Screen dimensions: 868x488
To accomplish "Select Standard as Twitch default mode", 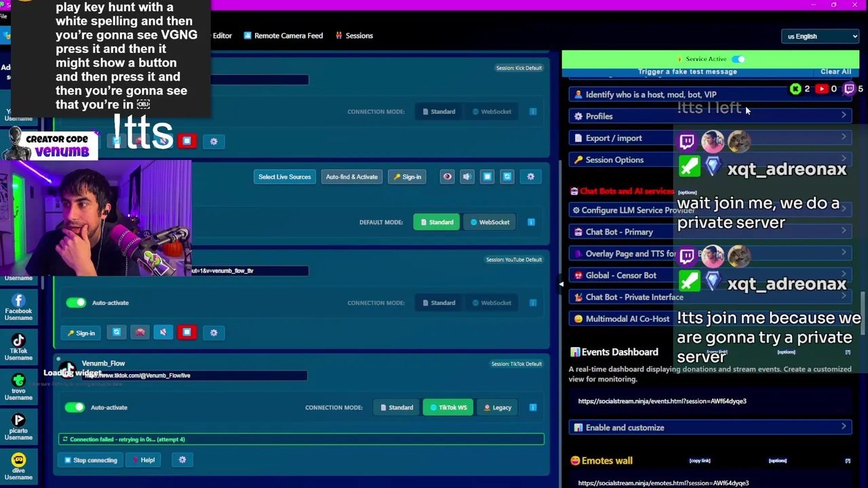I will coord(437,222).
